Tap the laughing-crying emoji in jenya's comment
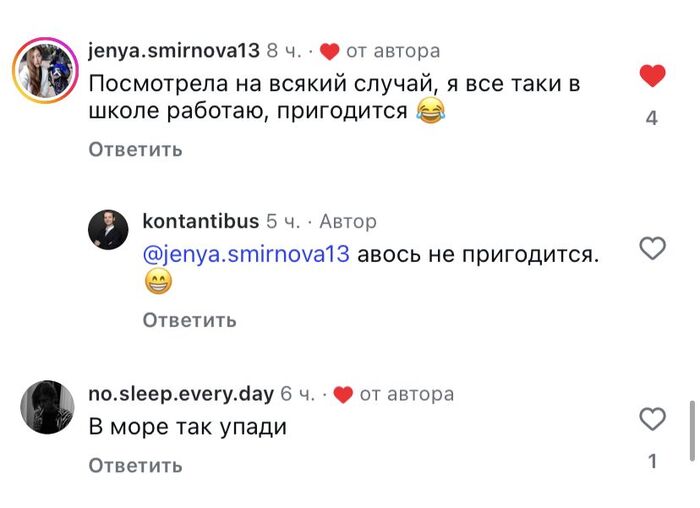 coord(430,112)
